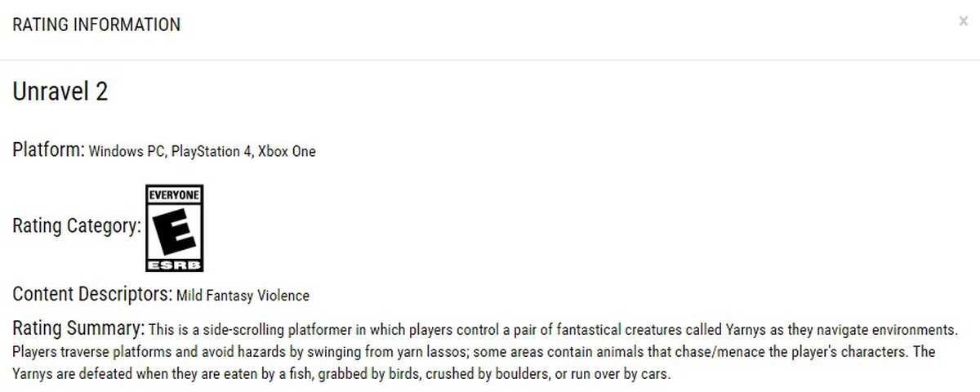
Task: Click the Rating Summary label
Action: (x=78, y=330)
